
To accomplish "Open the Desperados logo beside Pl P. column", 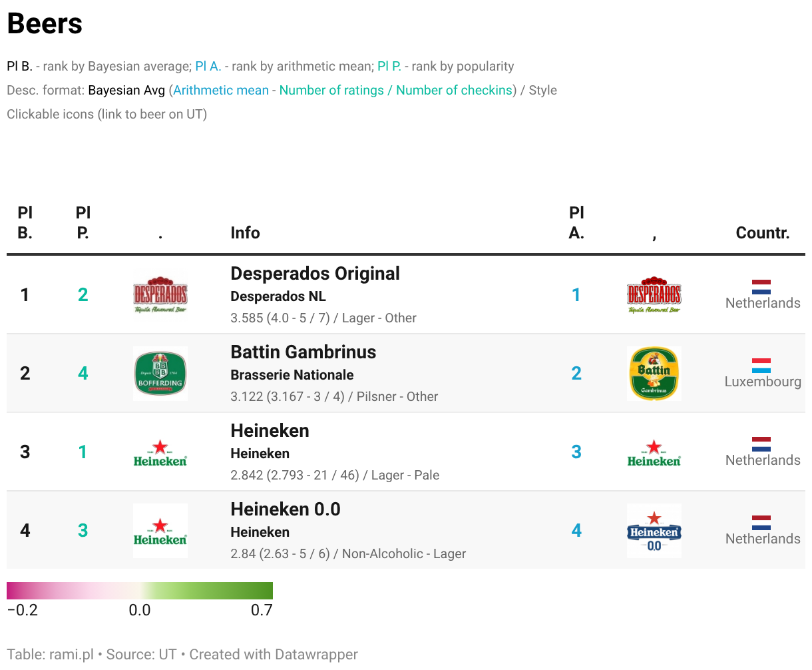I will [x=160, y=294].
